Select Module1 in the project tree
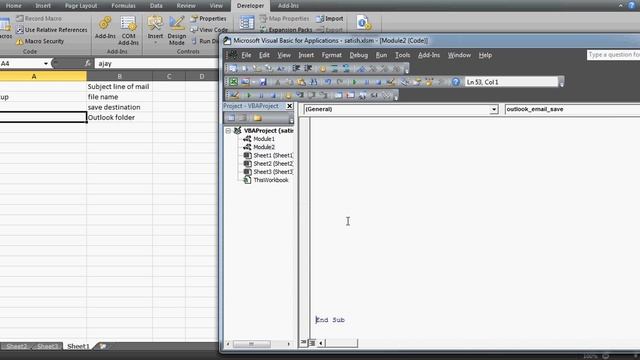 click(264, 139)
